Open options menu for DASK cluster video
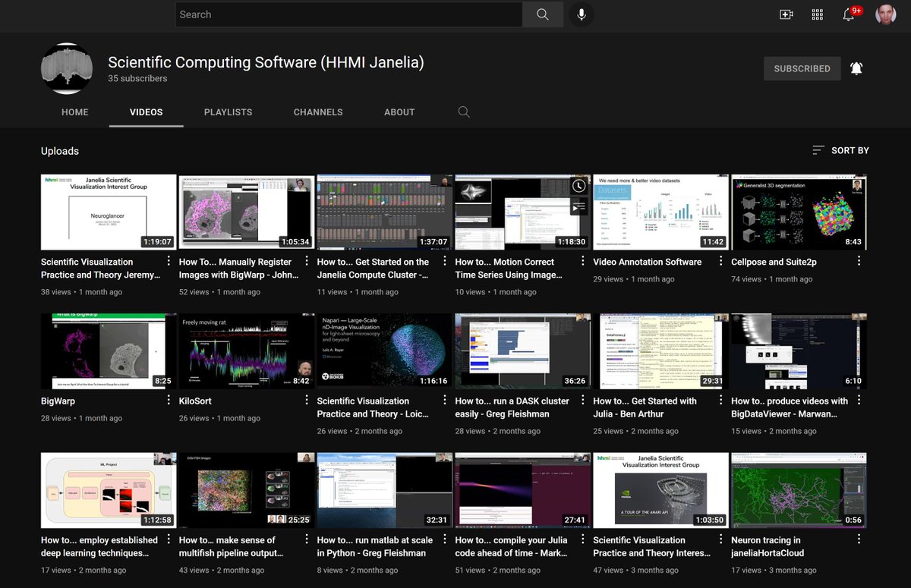 583,401
